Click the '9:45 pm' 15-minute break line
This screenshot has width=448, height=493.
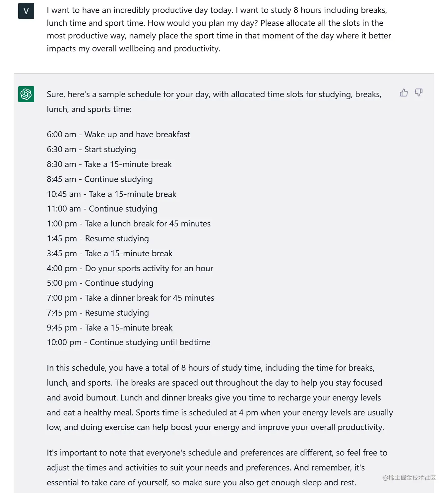[x=109, y=328]
